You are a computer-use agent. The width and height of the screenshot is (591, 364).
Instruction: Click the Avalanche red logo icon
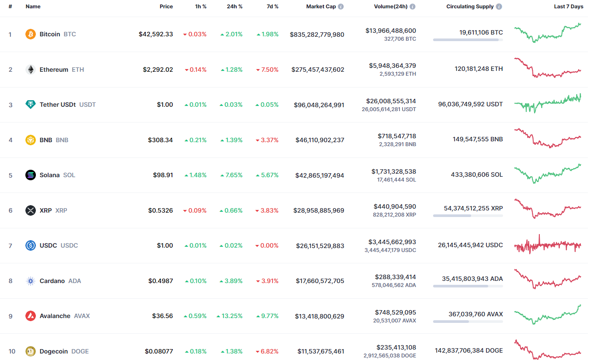(x=31, y=316)
